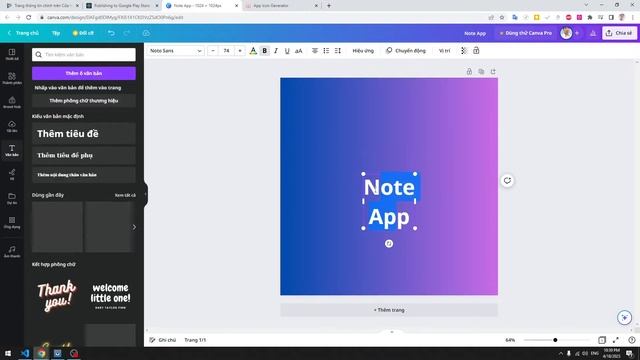Viewport: 640px width, 360px height.
Task: Toggle bulleted list formatting
Action: click(326, 51)
